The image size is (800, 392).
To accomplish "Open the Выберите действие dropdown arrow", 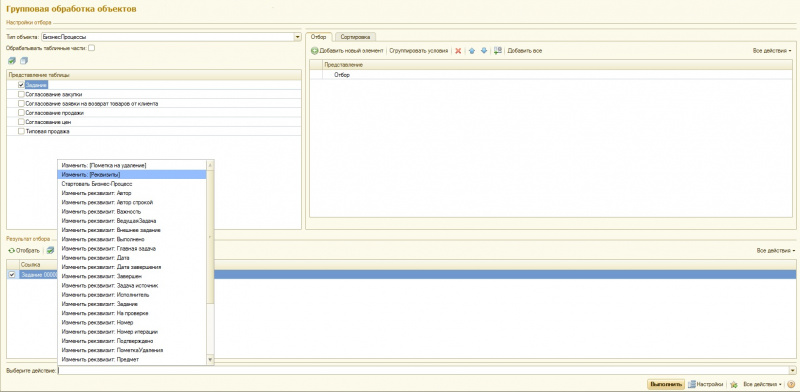I will (x=792, y=371).
